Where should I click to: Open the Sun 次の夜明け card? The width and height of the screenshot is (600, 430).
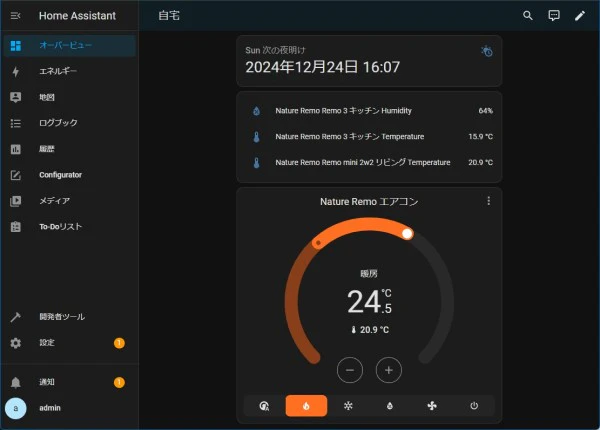369,61
